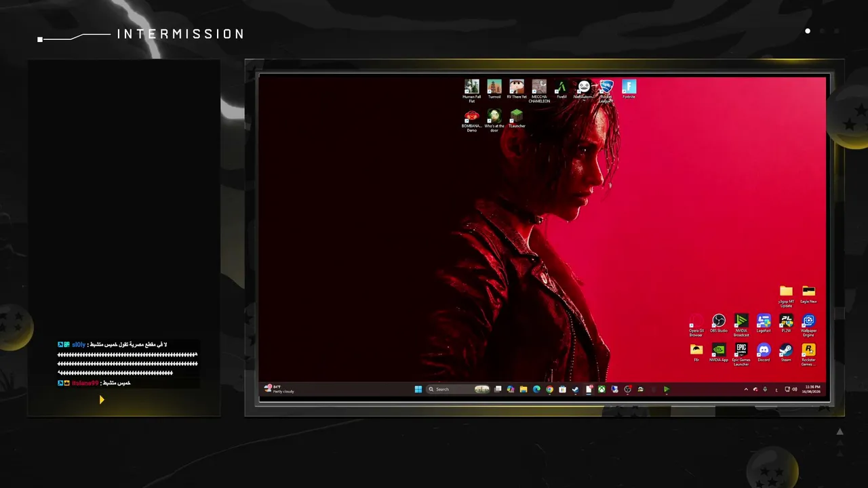
Task: Open the Fortnite desktop shortcut
Action: pos(629,89)
